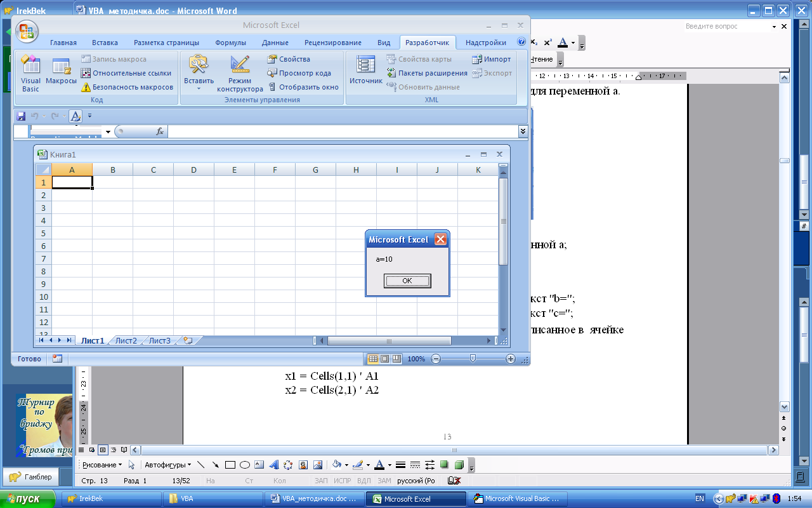812x508 pixels.
Task: Click zoom out minus button in Excel
Action: pyautogui.click(x=436, y=359)
